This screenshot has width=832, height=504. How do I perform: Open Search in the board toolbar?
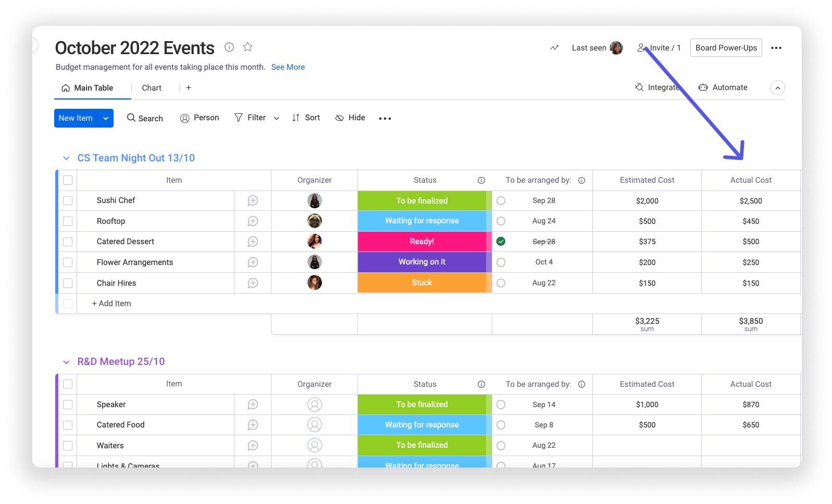point(145,118)
